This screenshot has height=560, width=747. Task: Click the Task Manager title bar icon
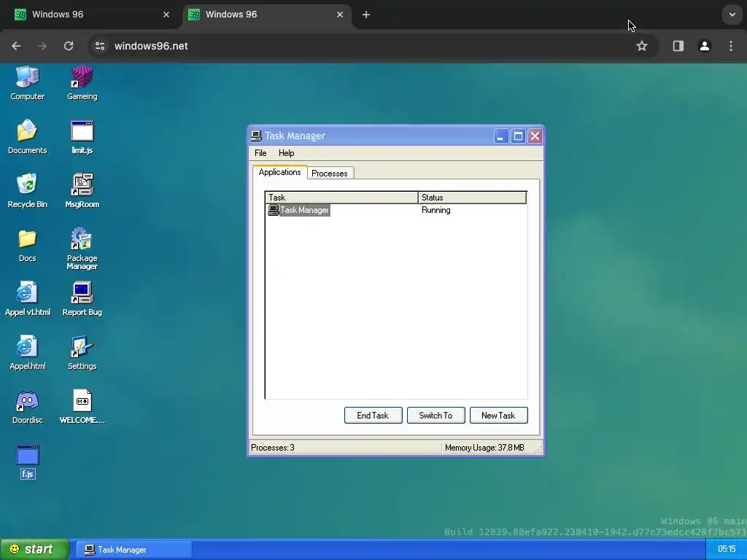(256, 136)
